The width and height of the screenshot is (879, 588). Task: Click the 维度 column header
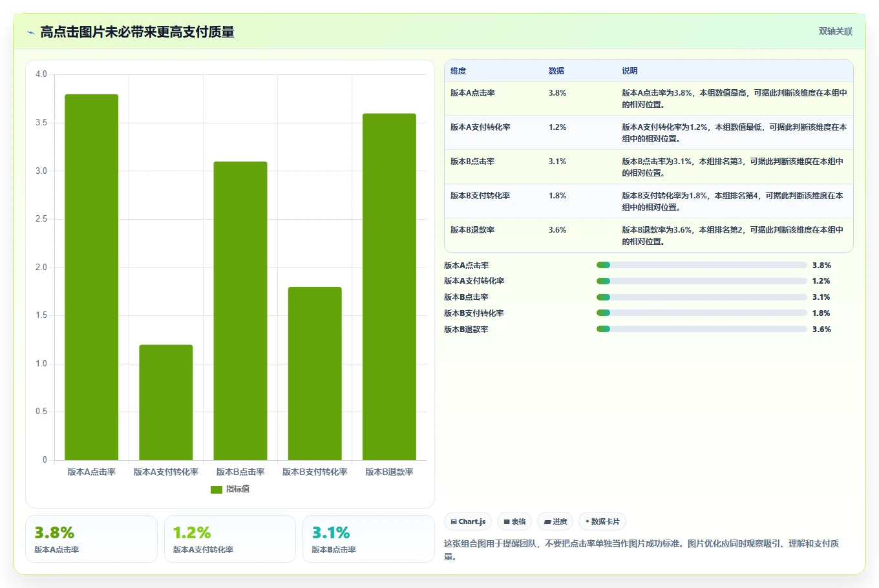(x=458, y=71)
